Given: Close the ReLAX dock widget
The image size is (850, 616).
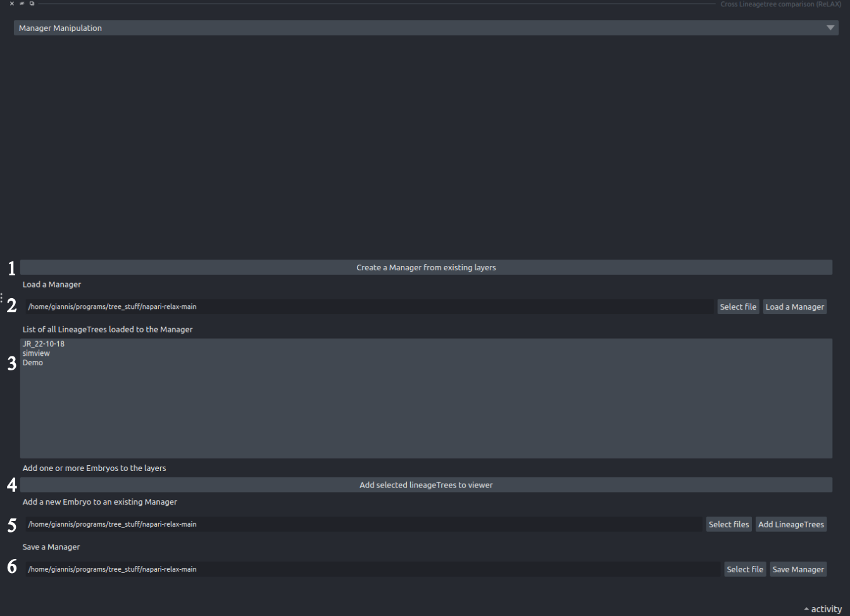Looking at the screenshot, I should tap(11, 4).
